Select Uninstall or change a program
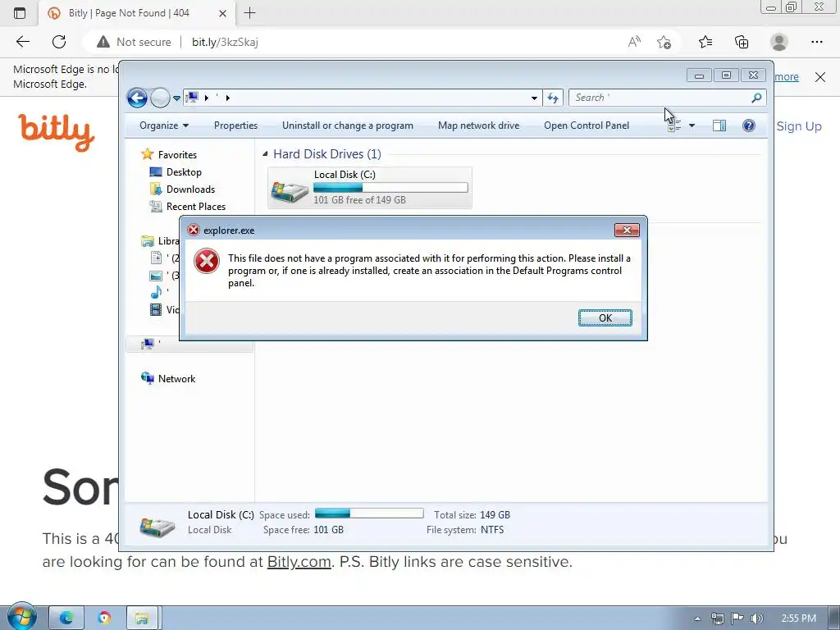The height and width of the screenshot is (630, 840). click(x=348, y=126)
